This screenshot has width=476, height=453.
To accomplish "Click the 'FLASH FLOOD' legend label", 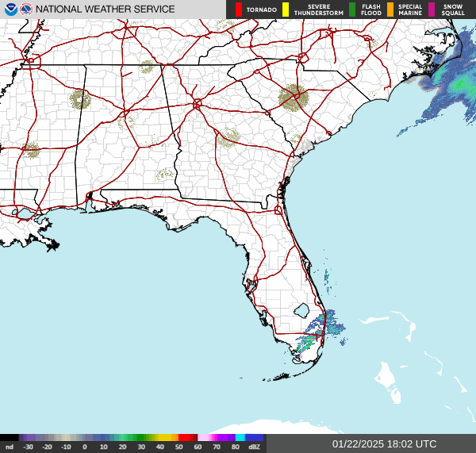I will point(371,10).
